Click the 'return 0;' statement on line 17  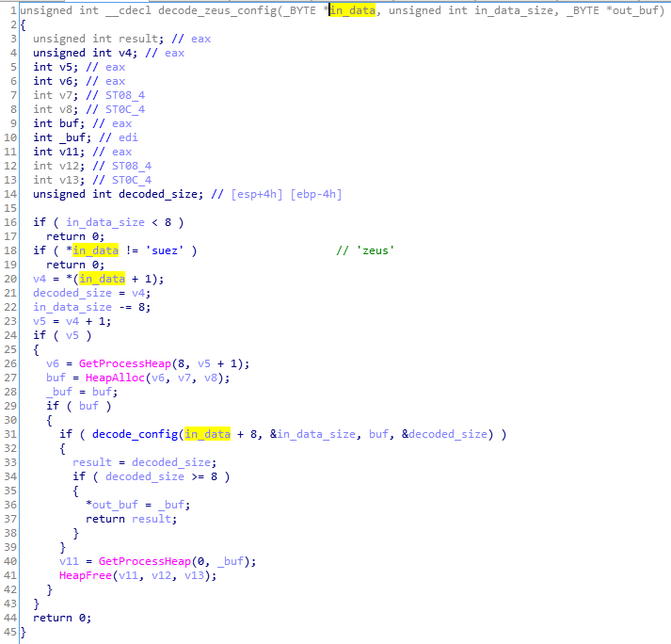coord(75,236)
